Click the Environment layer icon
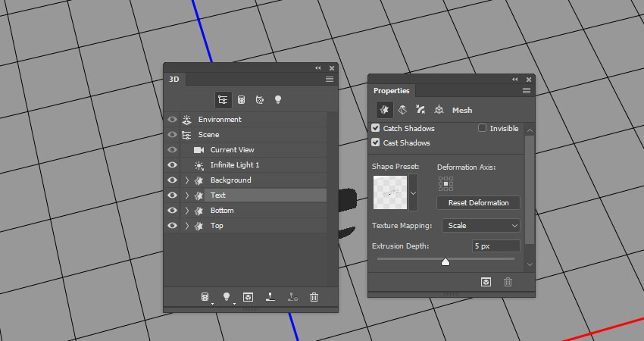The width and height of the screenshot is (644, 341). click(x=187, y=120)
